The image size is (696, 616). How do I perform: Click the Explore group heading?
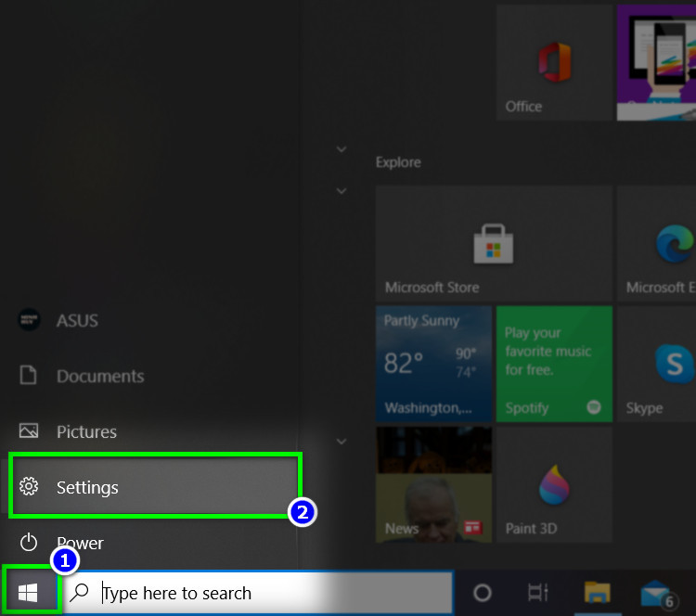point(398,162)
